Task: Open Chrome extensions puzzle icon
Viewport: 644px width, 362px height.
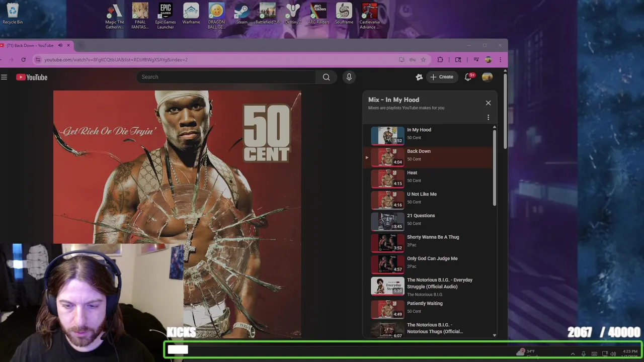Action: pos(440,59)
